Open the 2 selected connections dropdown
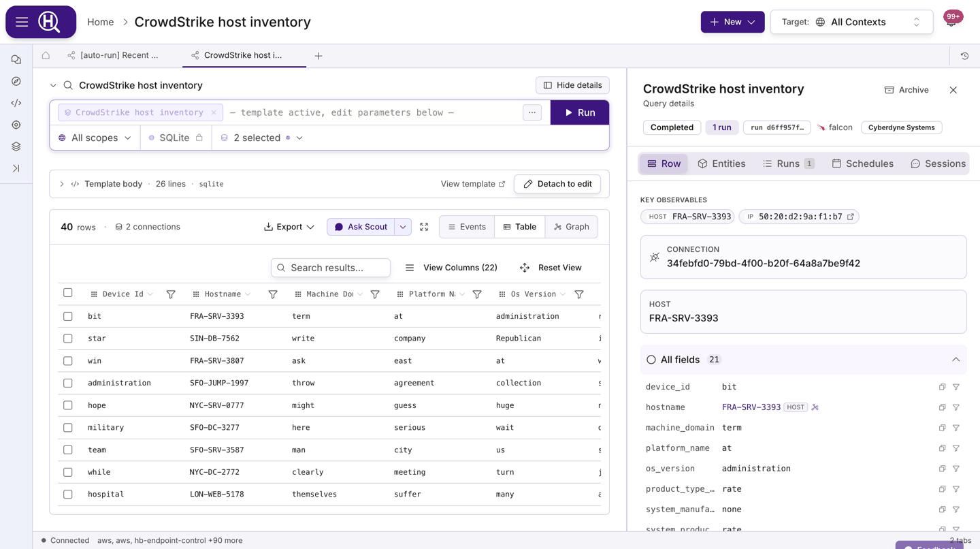This screenshot has width=980, height=549. coord(261,138)
